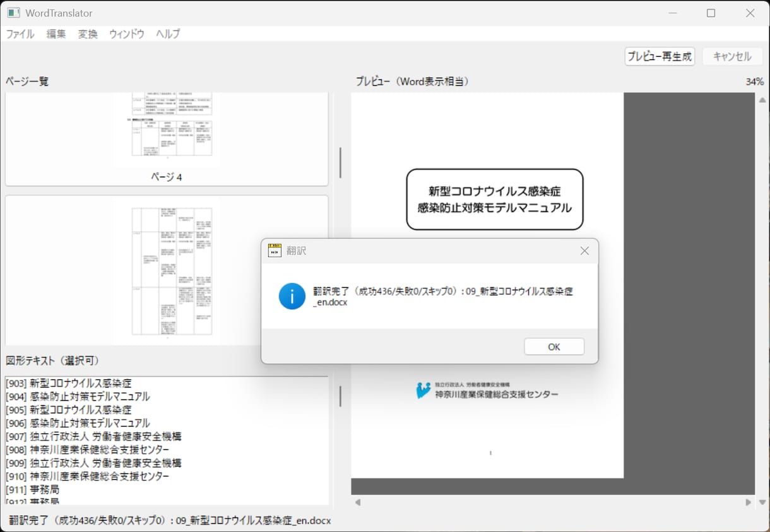Select row [904] 感染防止対策モデルマニュアル
Viewport: 770px width, 532px height.
(167, 396)
